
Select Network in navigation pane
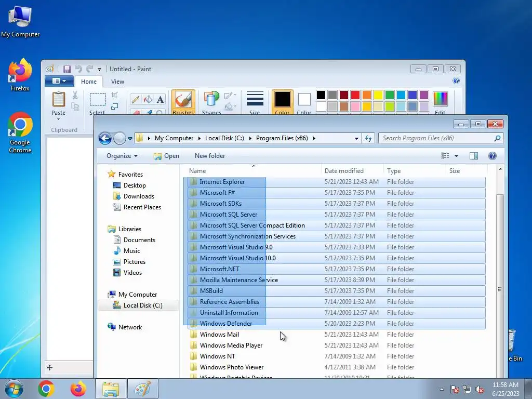pos(130,327)
